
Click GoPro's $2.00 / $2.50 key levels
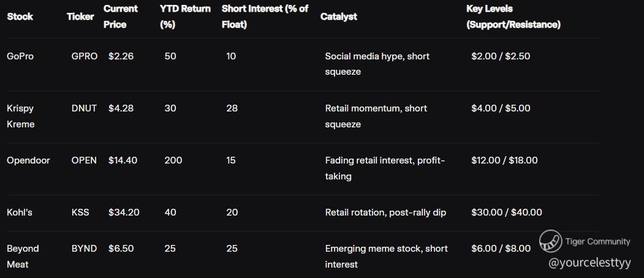(x=501, y=56)
